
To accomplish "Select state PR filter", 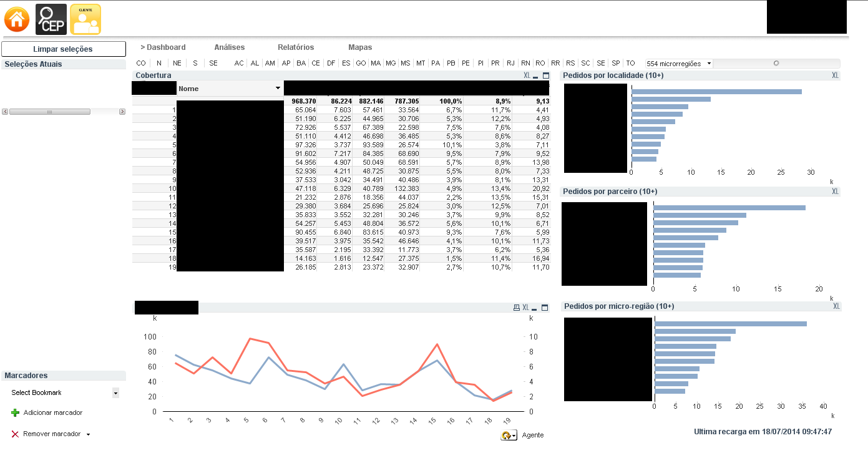I will tap(495, 64).
